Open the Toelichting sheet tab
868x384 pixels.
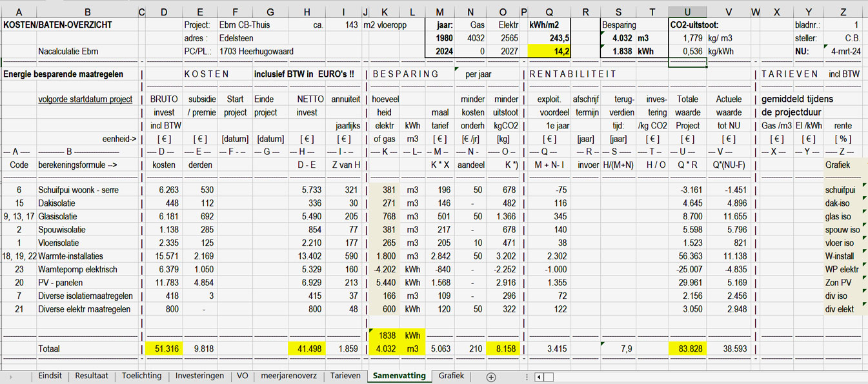(x=141, y=376)
